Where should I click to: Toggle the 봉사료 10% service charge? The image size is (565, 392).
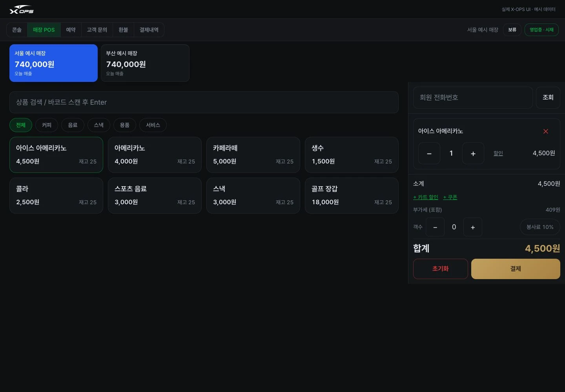point(540,227)
